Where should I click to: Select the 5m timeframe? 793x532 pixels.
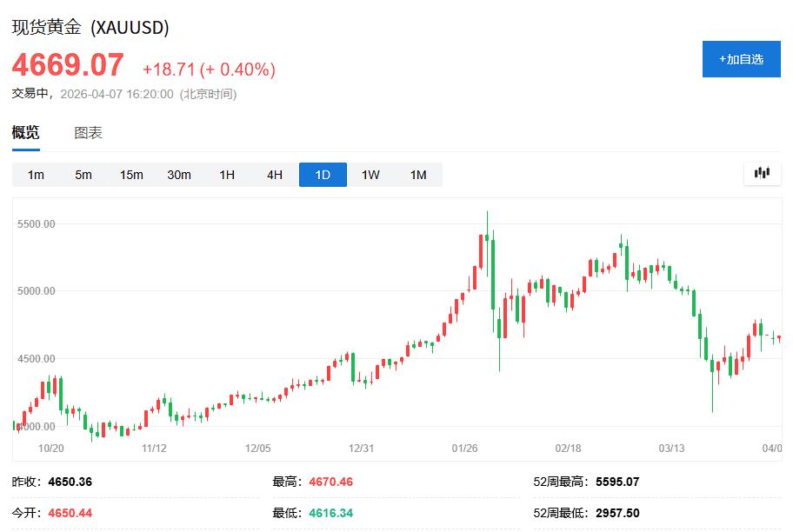pyautogui.click(x=83, y=174)
